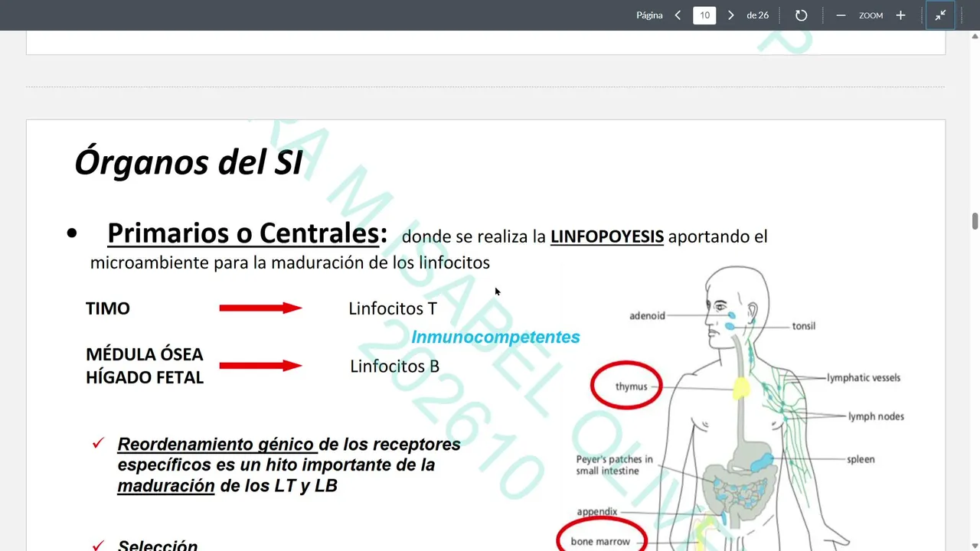Click the underlined word "LINFOPOYESIS"
The width and height of the screenshot is (980, 551).
point(607,236)
